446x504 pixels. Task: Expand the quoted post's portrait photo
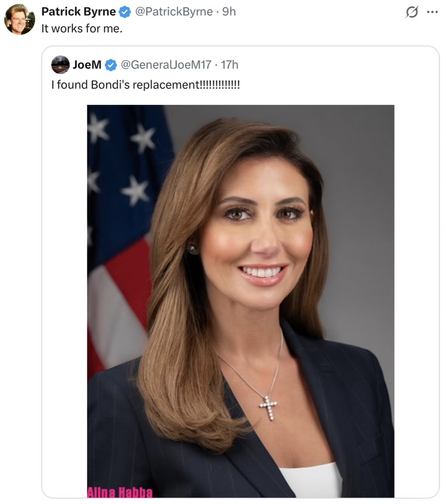(x=240, y=257)
